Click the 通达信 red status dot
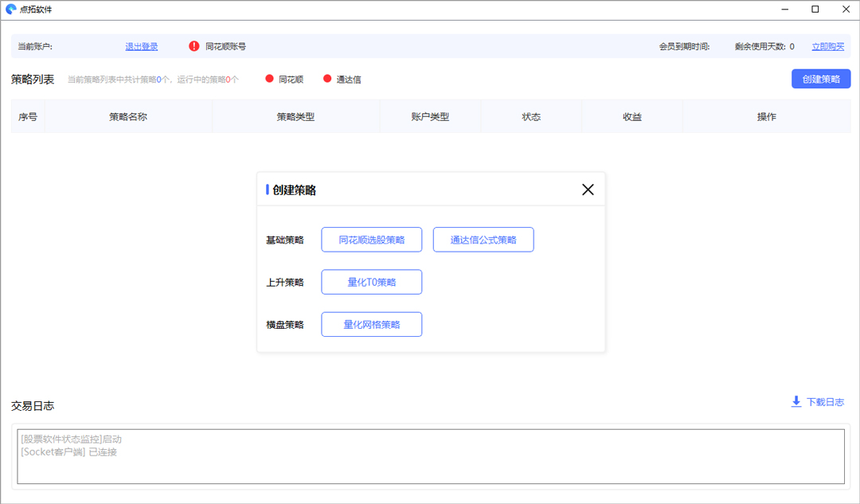Viewport: 860px width, 504px height. point(327,79)
